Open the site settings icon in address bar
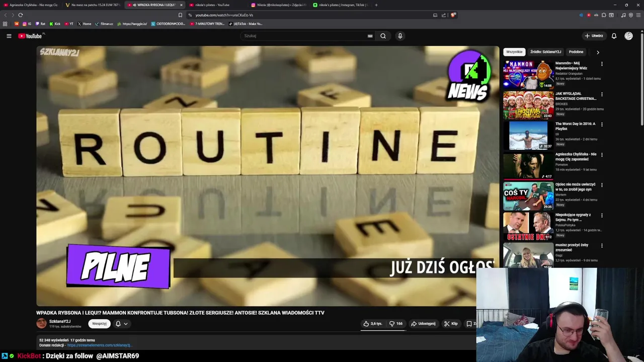 (x=190, y=15)
